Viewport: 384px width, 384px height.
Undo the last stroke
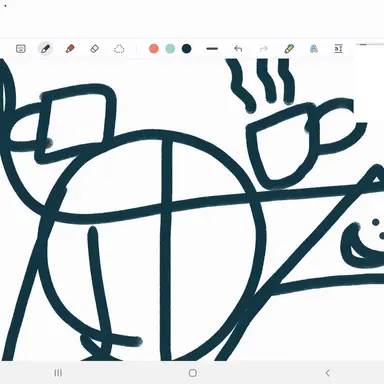tap(238, 49)
